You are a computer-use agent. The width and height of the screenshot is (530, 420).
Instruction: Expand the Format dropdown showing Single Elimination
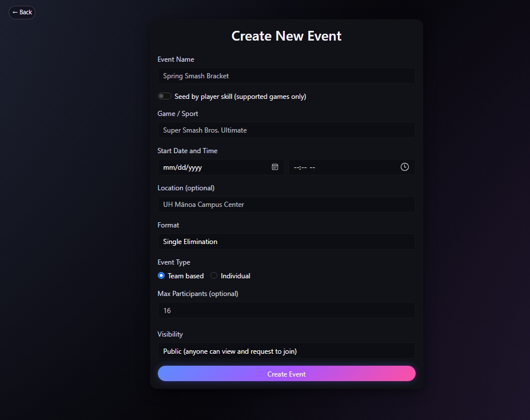point(286,242)
